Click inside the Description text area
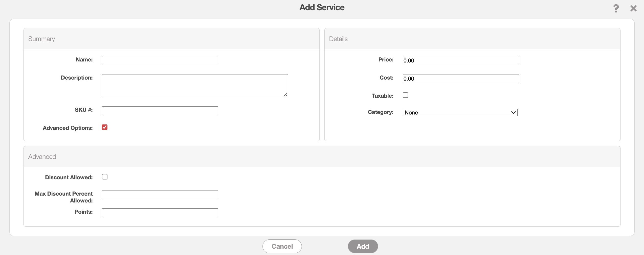The height and width of the screenshot is (255, 644). [x=195, y=86]
